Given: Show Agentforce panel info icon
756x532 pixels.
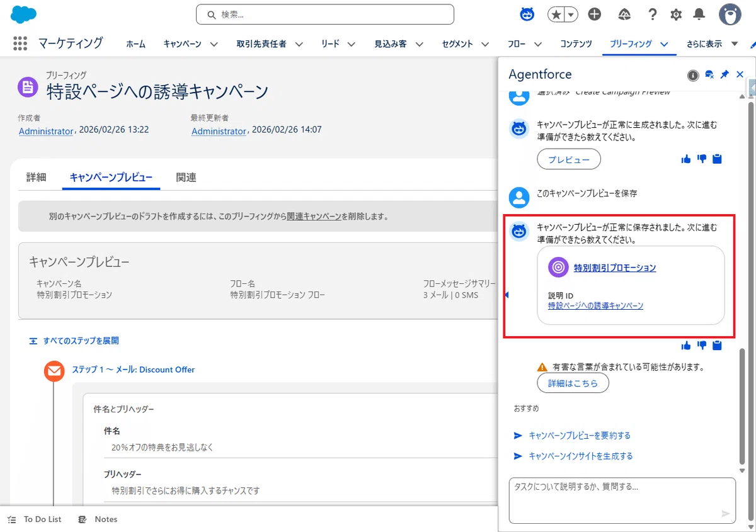Looking at the screenshot, I should tap(693, 76).
